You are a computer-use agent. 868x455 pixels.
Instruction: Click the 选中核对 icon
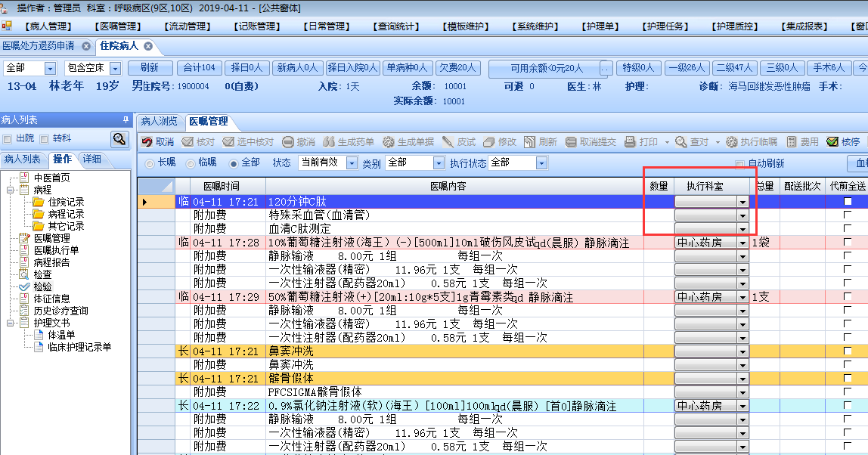(x=228, y=142)
